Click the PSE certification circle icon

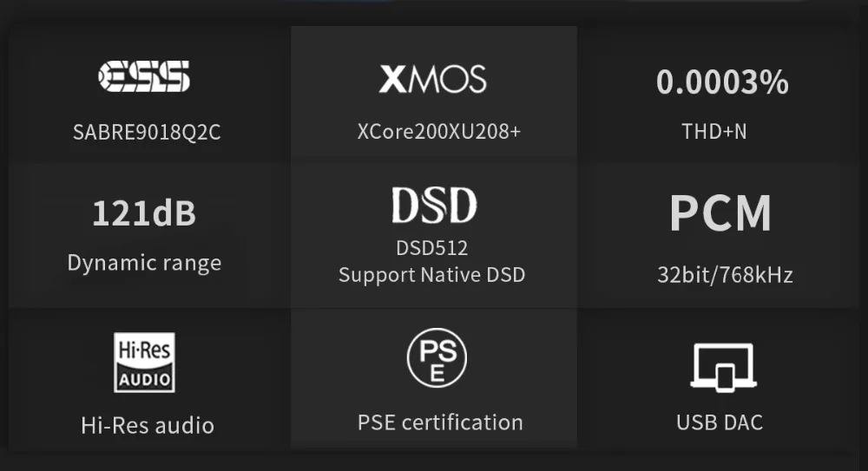click(437, 357)
